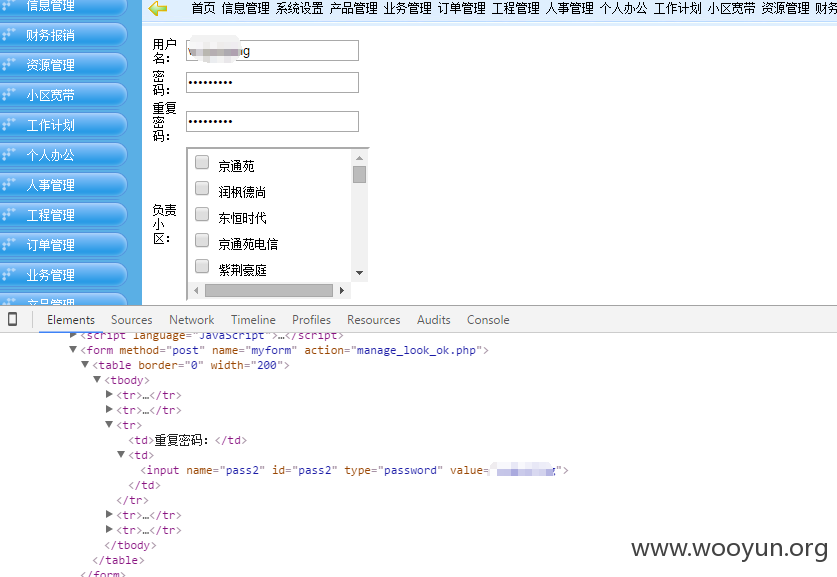
Task: Open 工程管理 in the top menu
Action: (516, 9)
